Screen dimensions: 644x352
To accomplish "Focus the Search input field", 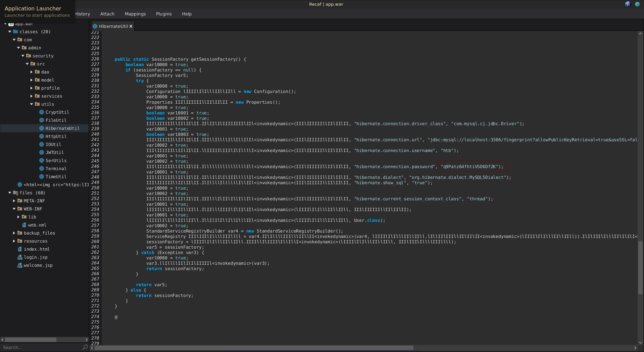I will (x=40, y=347).
